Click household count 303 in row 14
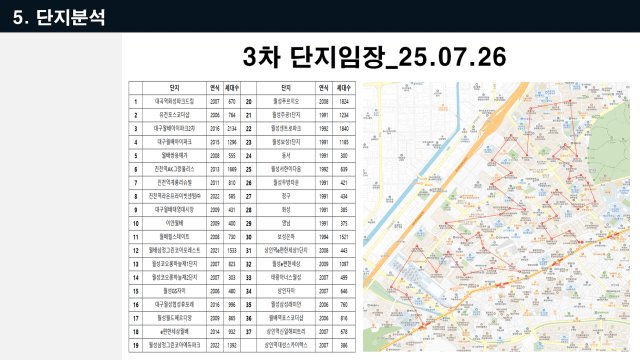 click(x=232, y=278)
